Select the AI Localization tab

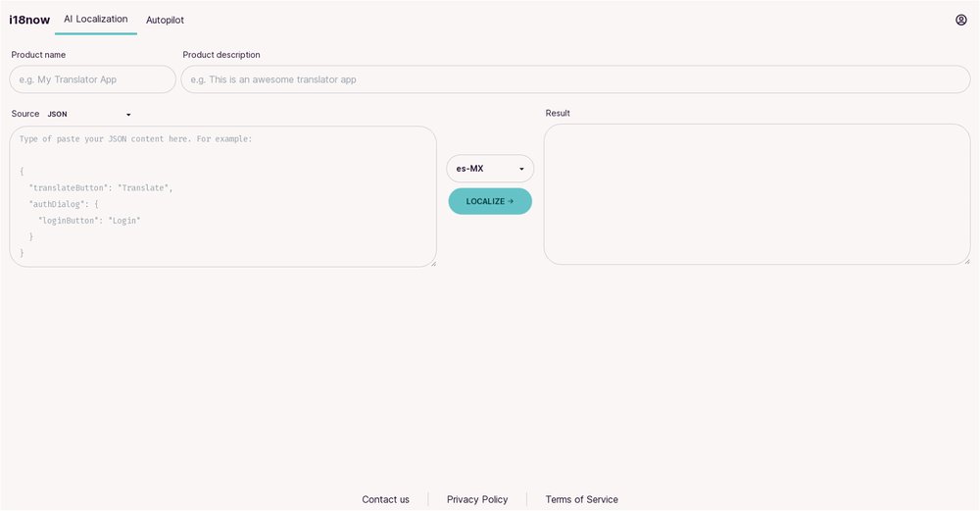95,19
